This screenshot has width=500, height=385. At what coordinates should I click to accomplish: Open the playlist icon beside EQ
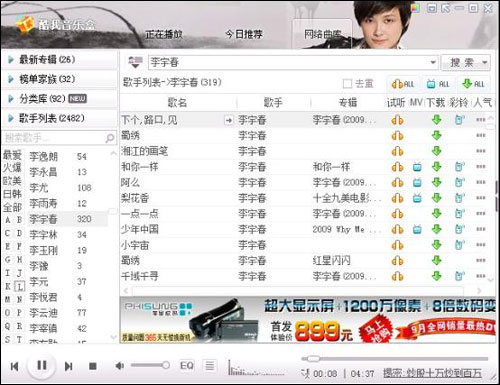pos(210,366)
